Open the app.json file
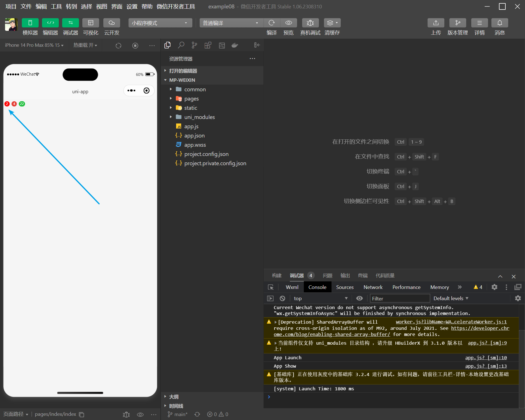This screenshot has height=420, width=525. pos(212,136)
